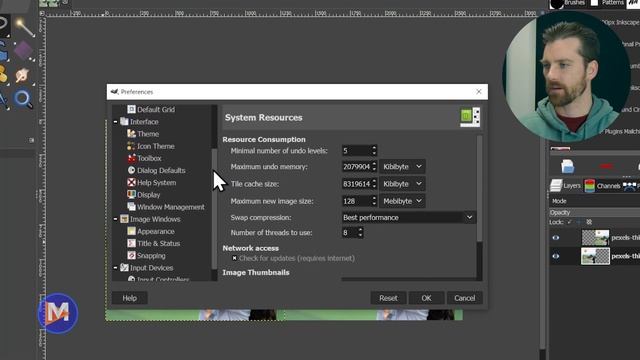Switch to the Patterns tab

pos(608,3)
